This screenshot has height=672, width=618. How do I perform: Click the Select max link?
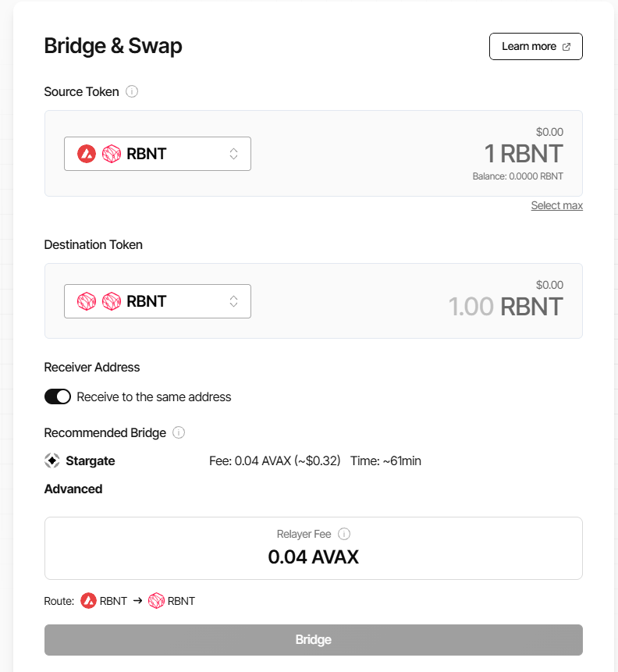[556, 205]
